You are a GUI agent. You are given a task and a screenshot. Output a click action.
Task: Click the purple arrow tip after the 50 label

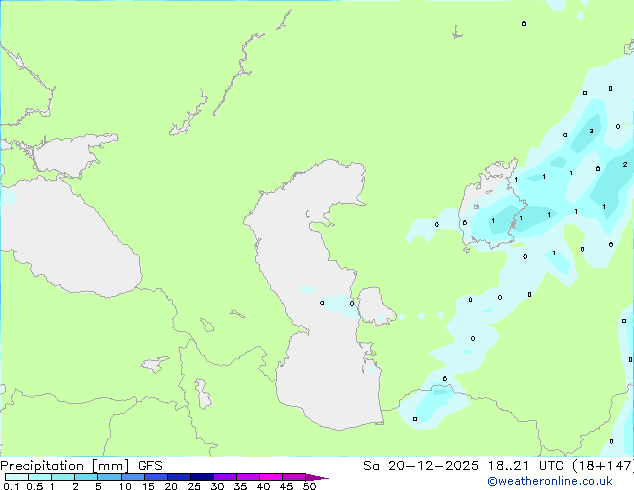point(317,477)
